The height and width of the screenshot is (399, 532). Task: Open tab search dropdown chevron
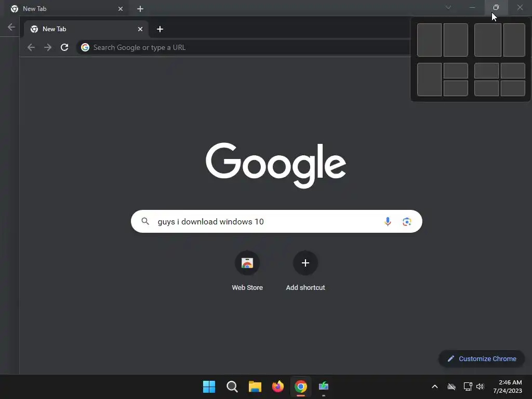448,7
